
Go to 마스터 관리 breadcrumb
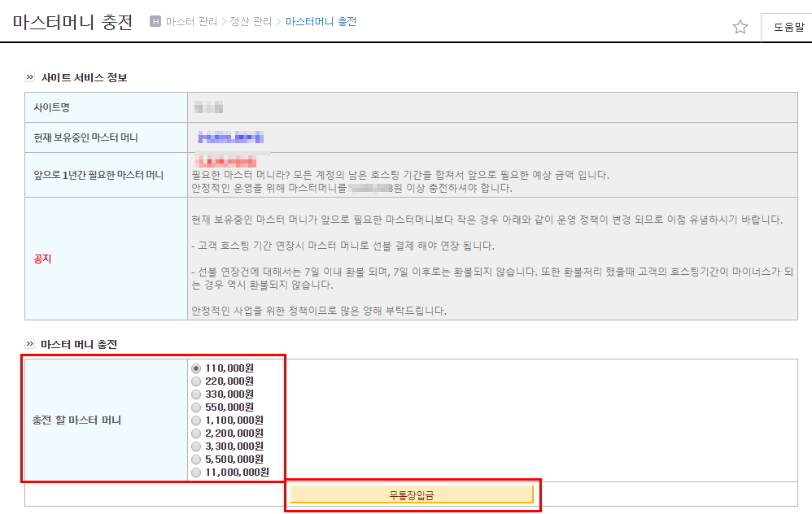191,21
